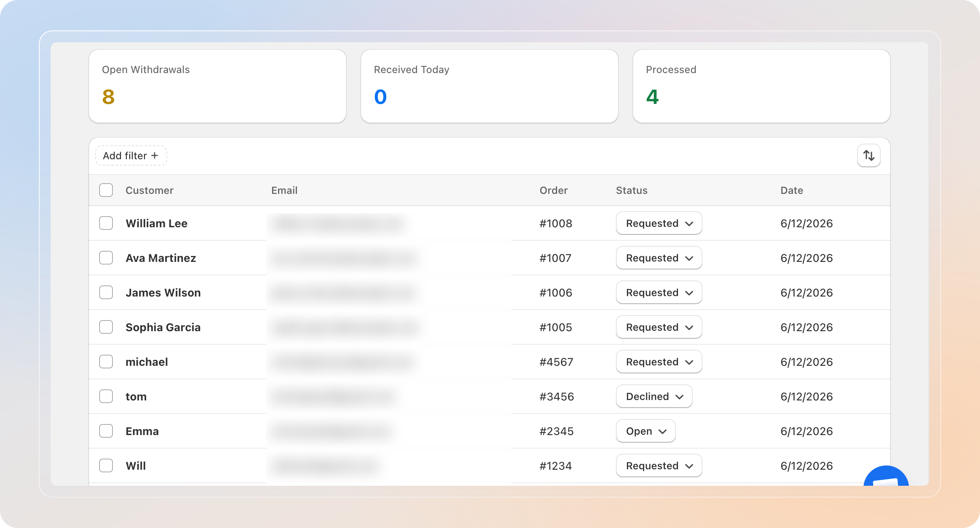This screenshot has height=528, width=980.
Task: Select the michael row checkbox
Action: point(106,362)
